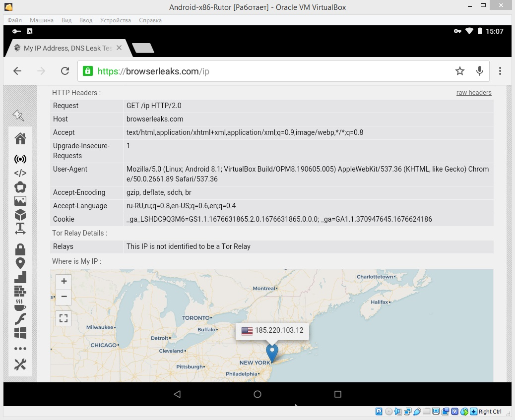This screenshot has width=515, height=420.
Task: Close the My IP Address tab
Action: coord(119,48)
